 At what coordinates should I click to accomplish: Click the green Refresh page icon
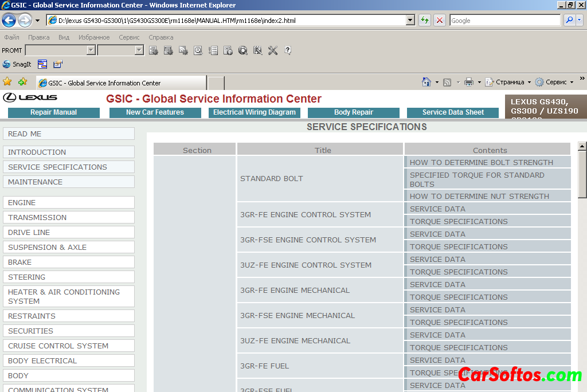tap(425, 21)
